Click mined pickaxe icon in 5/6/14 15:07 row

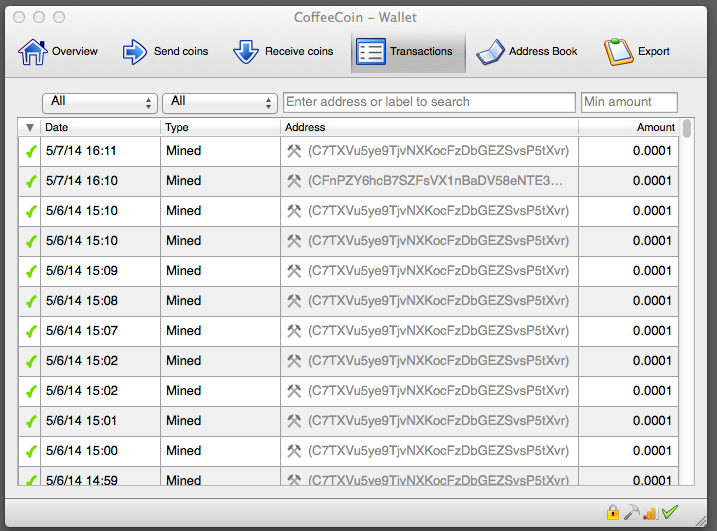click(x=294, y=331)
